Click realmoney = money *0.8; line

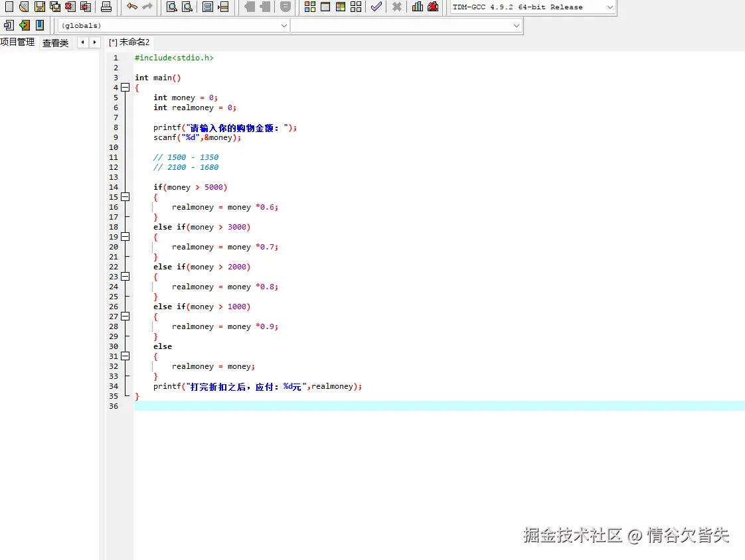click(x=224, y=287)
